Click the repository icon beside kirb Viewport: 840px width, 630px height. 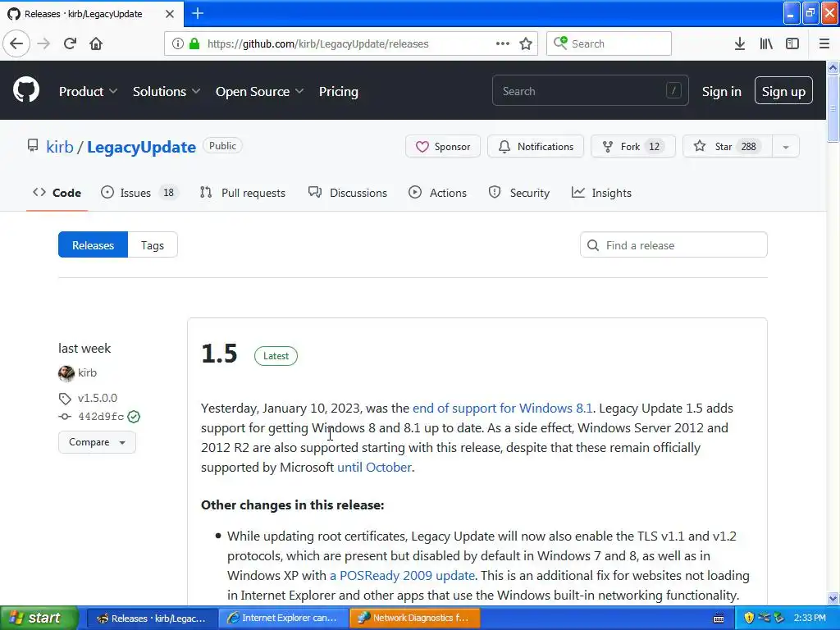click(33, 146)
